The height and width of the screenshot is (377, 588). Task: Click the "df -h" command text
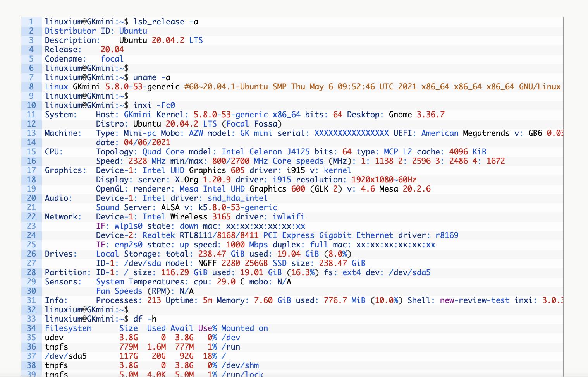(145, 319)
